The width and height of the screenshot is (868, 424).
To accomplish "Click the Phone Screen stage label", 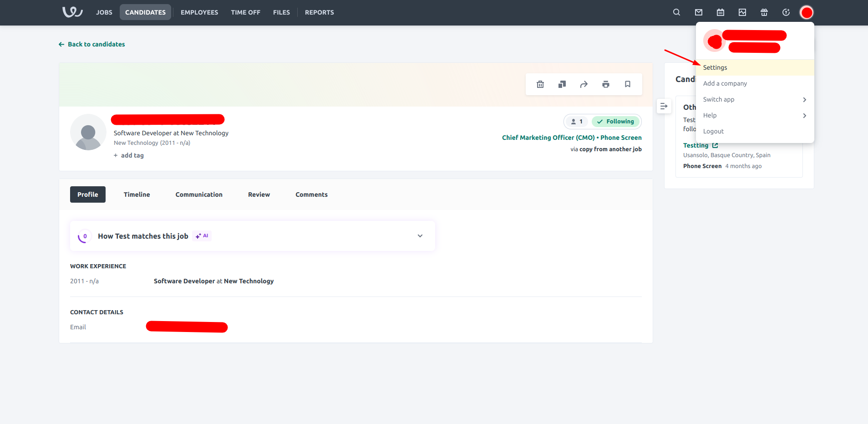I will tap(702, 166).
